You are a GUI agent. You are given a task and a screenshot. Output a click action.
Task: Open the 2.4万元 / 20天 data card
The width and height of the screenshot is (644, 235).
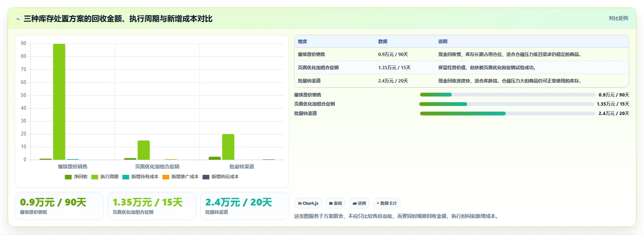pyautogui.click(x=244, y=206)
